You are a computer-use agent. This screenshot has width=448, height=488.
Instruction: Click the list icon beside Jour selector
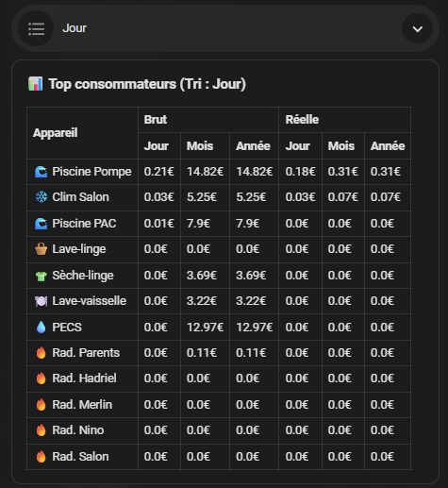[x=36, y=29]
